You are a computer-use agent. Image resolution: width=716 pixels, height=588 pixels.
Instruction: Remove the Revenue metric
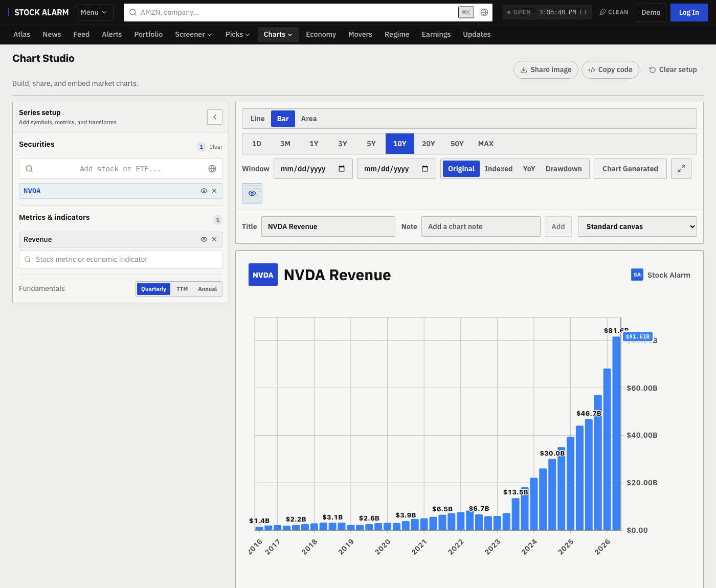click(214, 239)
